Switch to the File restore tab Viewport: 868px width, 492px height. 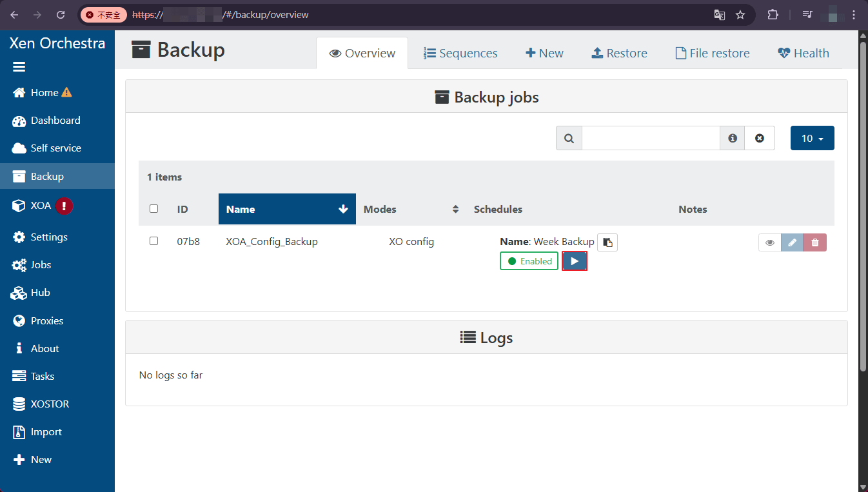pyautogui.click(x=713, y=53)
